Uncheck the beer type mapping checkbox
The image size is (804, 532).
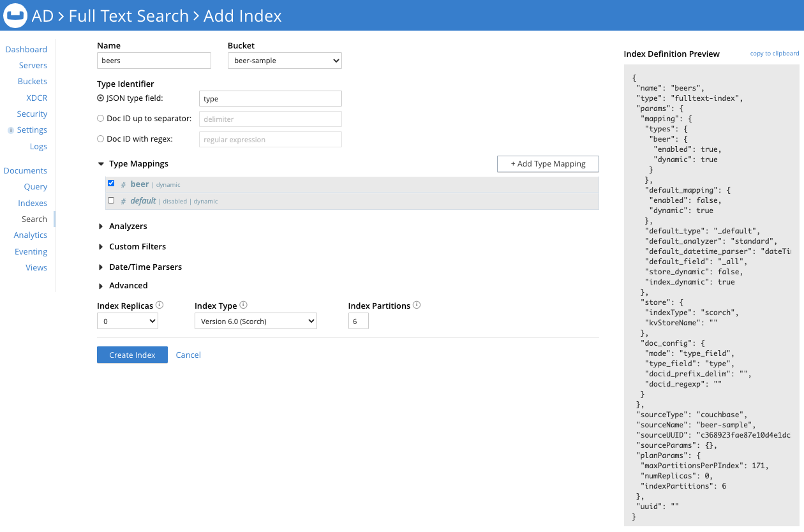111,183
